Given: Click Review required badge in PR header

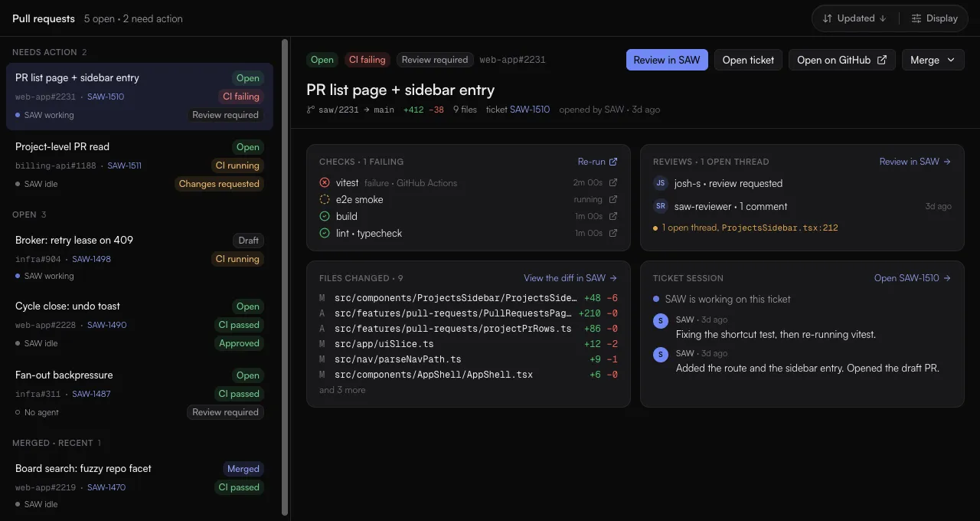Looking at the screenshot, I should coord(435,60).
